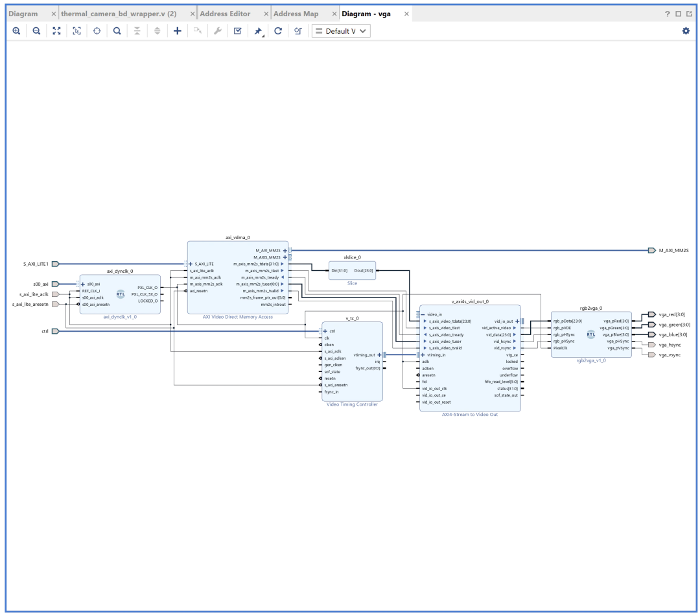The height and width of the screenshot is (615, 700).
Task: Click RTL badge on rgb2vga_0 block
Action: (x=590, y=335)
